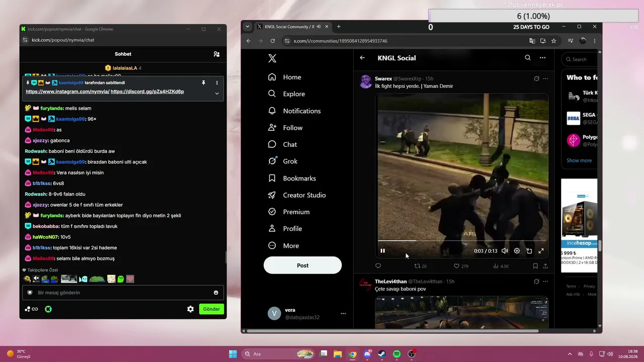Send the chat message with Gönder

pos(211,309)
